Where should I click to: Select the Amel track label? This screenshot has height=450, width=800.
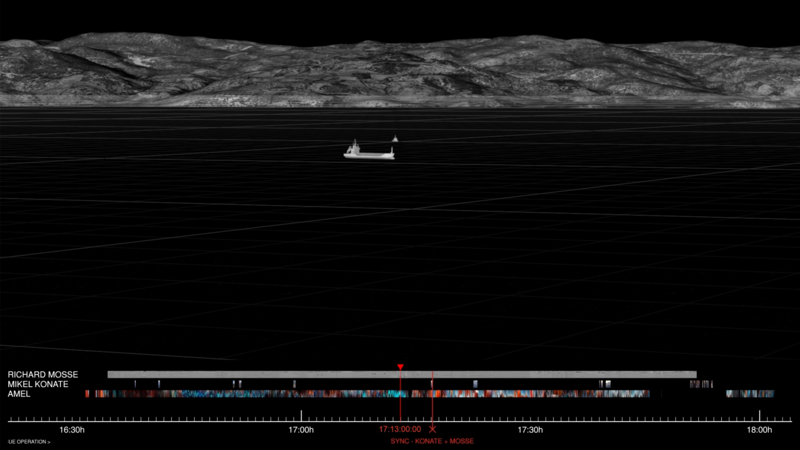(19, 394)
